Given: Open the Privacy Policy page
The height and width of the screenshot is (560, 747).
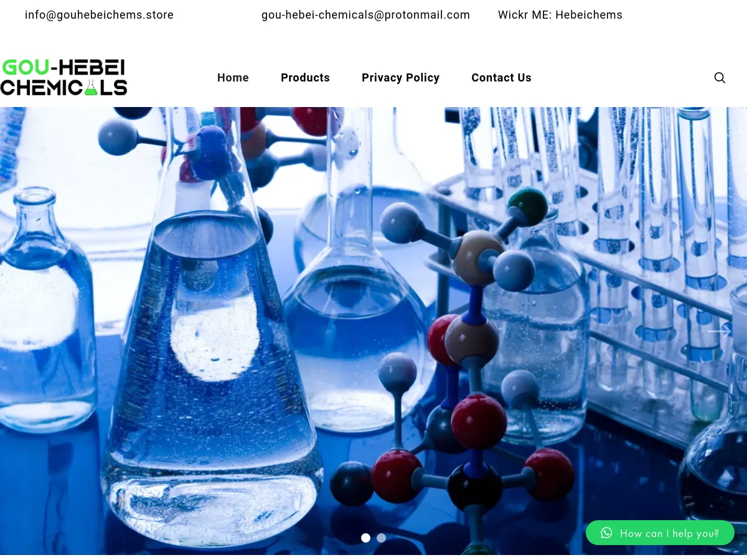Looking at the screenshot, I should coord(400,78).
